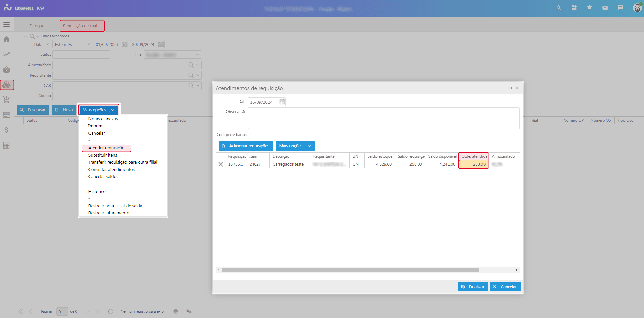The height and width of the screenshot is (318, 644).
Task: Switch to the Estoque tab
Action: (x=37, y=26)
